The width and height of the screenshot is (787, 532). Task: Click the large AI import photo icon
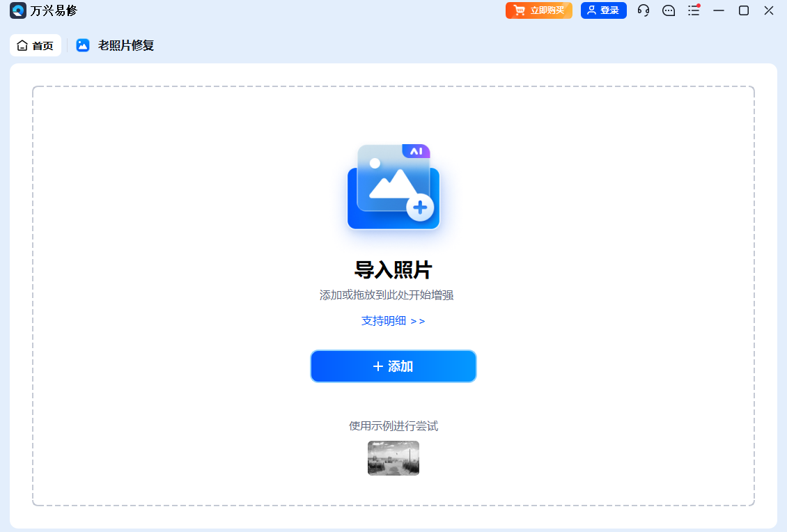pyautogui.click(x=393, y=187)
